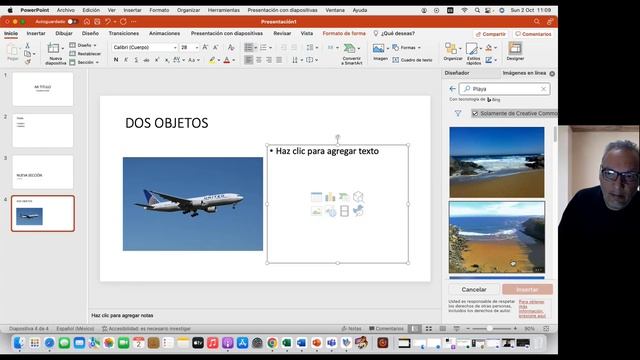Open the Herramientas menu in menu bar
The image size is (640, 360).
[224, 10]
